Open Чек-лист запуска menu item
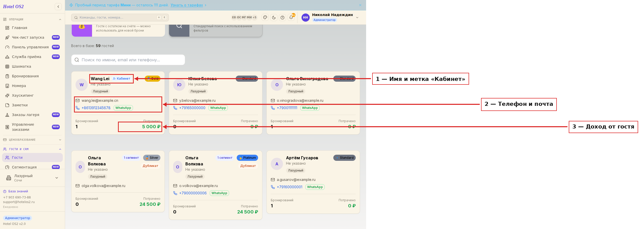 pos(33,37)
